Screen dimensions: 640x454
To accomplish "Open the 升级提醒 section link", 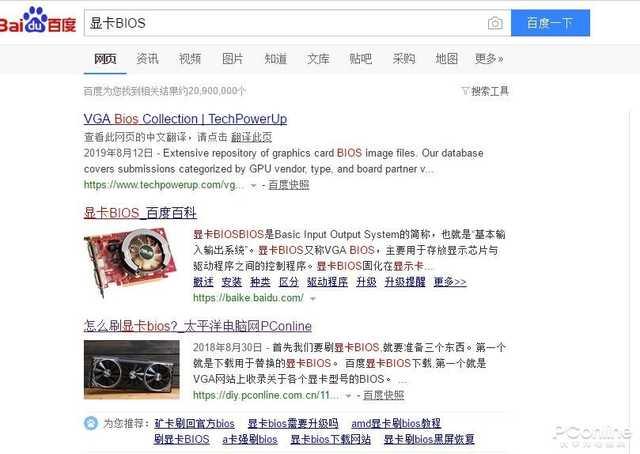I will click(405, 282).
